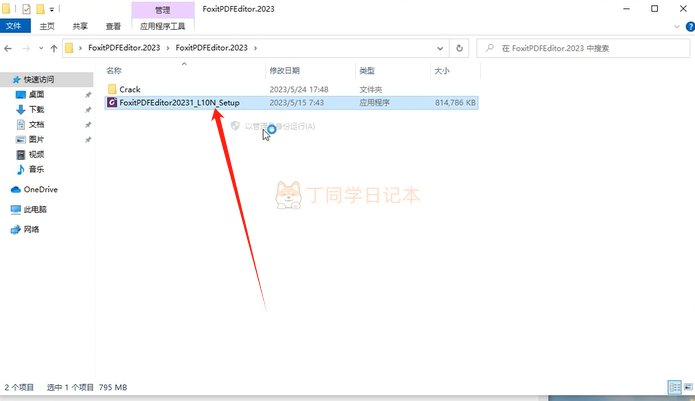Expand chevron after last breadcrumb
695x401 pixels.
coord(255,48)
